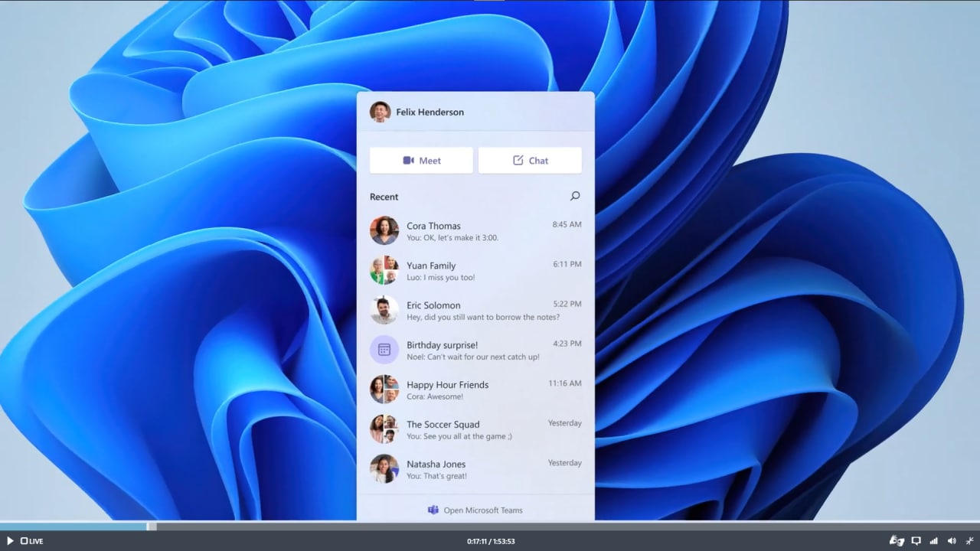Start a video call with Meet

click(421, 161)
